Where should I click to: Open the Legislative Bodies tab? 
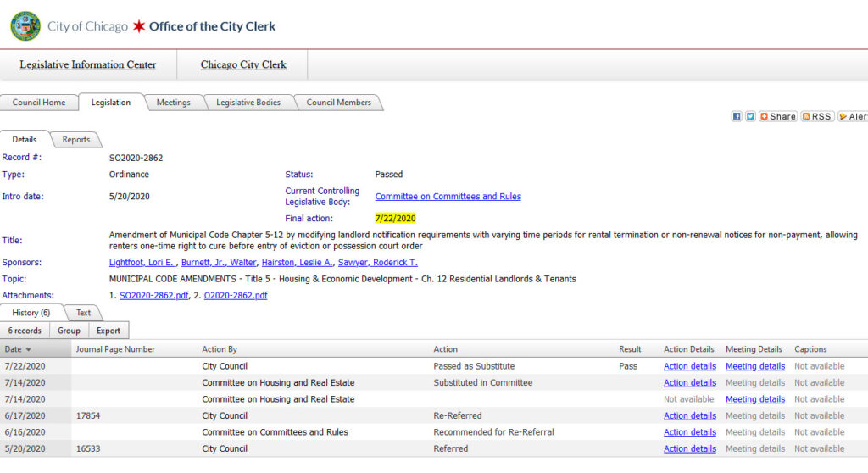coord(248,103)
